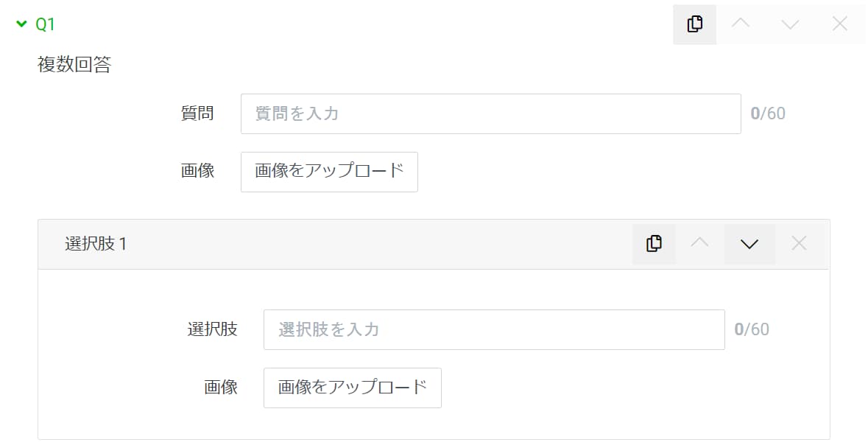This screenshot has width=868, height=448.
Task: Click the 質問 field label
Action: (x=197, y=113)
